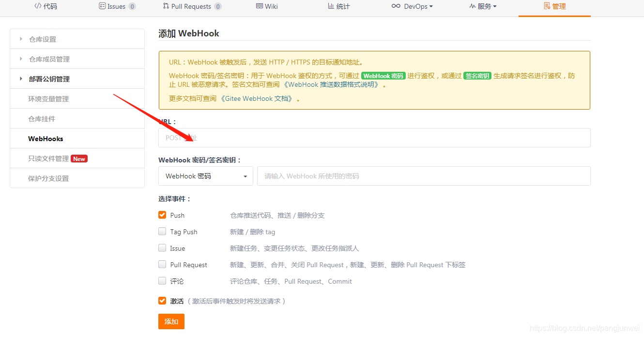This screenshot has height=337, width=644.
Task: Click the Push description 仓库推送代码 text
Action: point(277,215)
